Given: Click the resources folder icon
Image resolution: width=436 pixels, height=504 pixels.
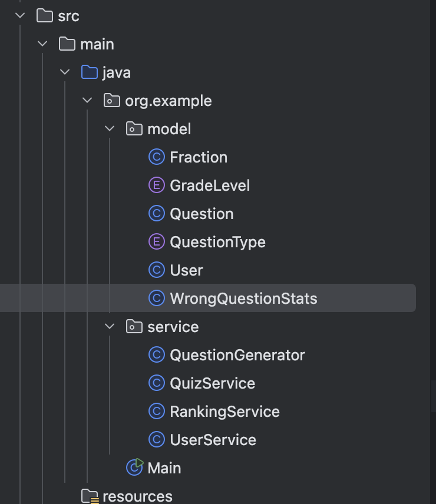Looking at the screenshot, I should 90,496.
